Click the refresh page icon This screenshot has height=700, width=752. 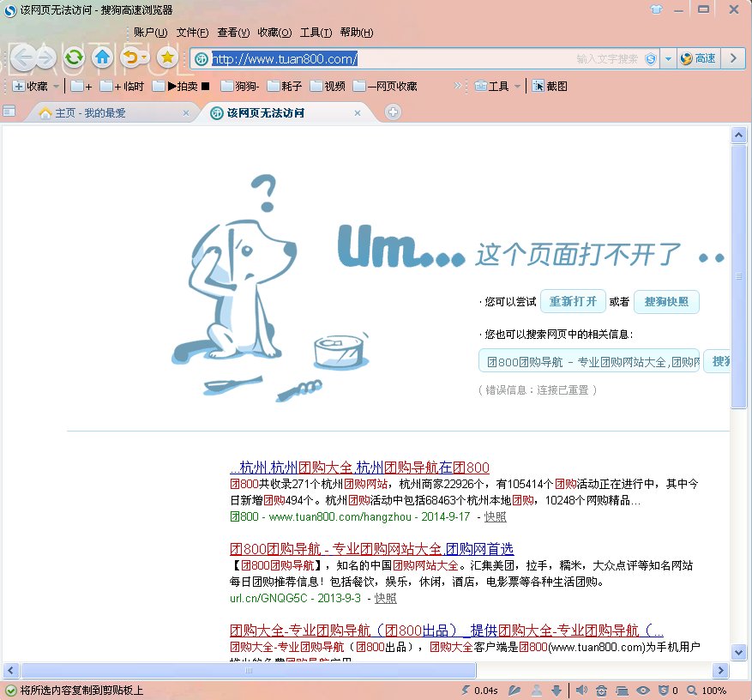(75, 58)
